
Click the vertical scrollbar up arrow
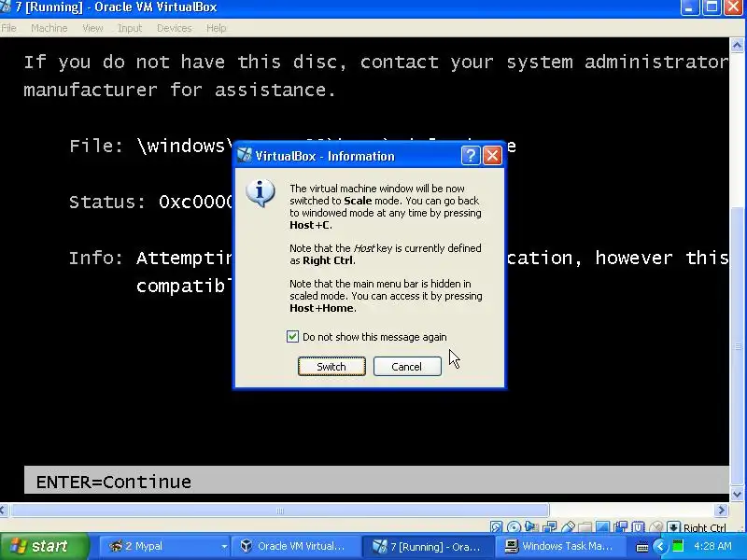(x=737, y=46)
